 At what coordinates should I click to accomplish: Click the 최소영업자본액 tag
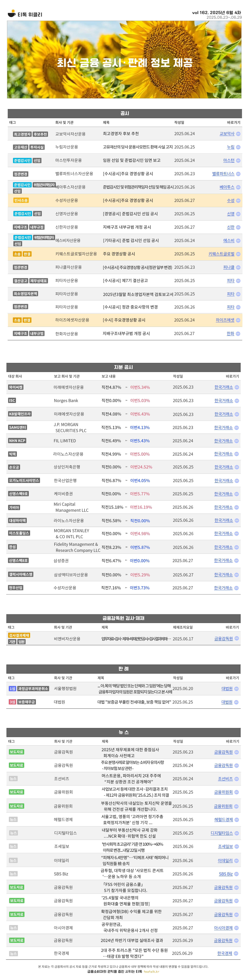(25, 294)
